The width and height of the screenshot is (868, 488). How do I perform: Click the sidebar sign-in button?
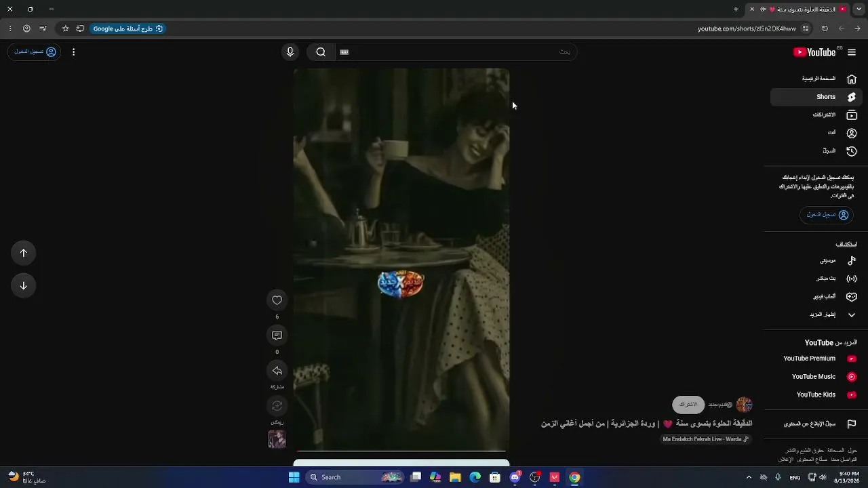(827, 215)
